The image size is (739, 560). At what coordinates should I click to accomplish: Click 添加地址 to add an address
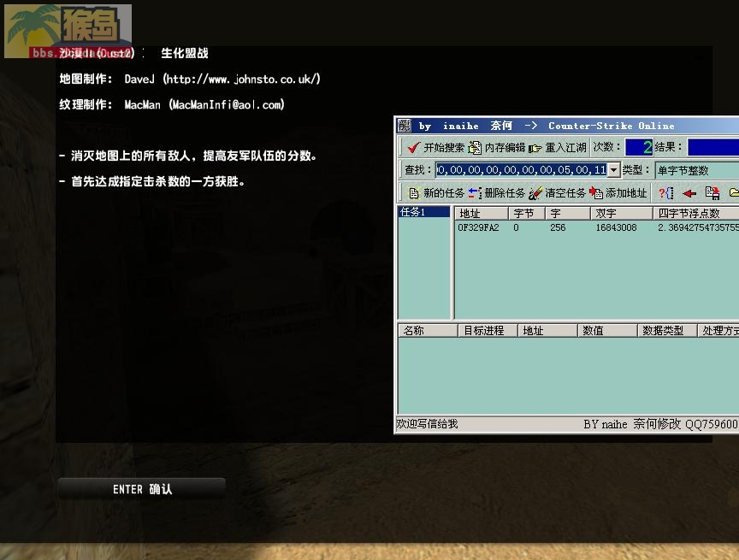pos(618,192)
